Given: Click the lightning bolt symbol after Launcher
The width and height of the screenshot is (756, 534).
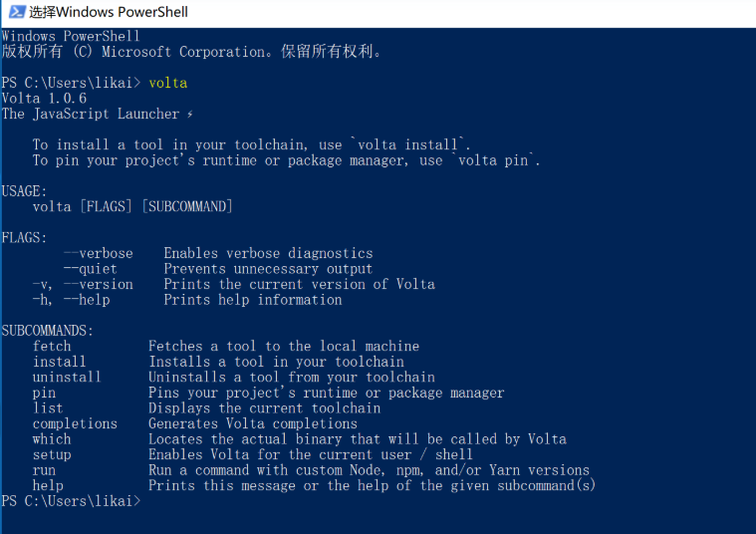Looking at the screenshot, I should pos(190,115).
